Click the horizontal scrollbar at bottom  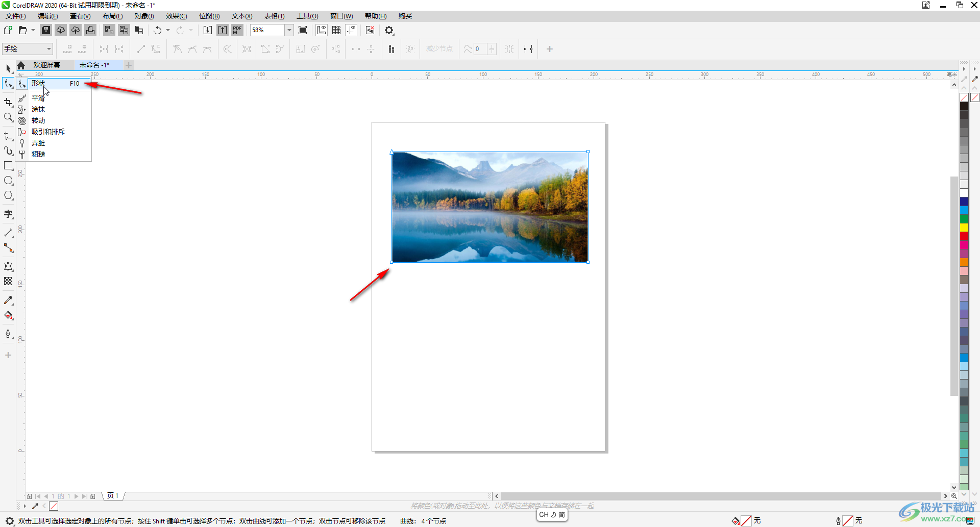(x=721, y=496)
